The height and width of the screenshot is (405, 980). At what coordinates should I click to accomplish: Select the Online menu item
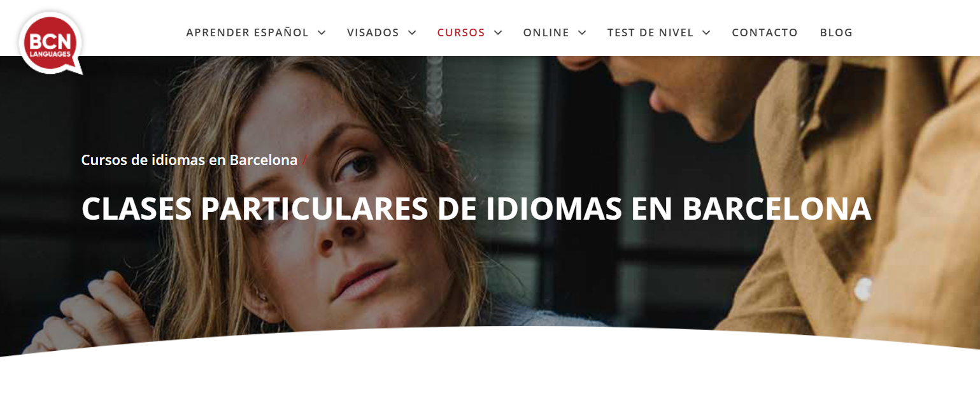coord(546,32)
